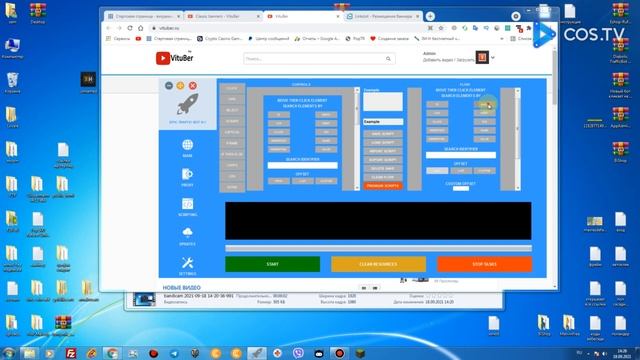This screenshot has width=640, height=360.
Task: Click the CLEAR FLOW button
Action: pos(383,177)
